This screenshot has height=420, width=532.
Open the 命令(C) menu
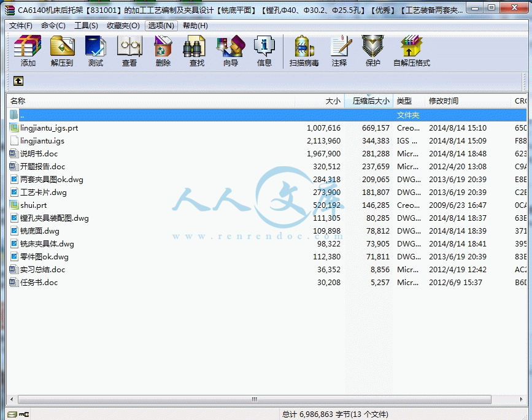[53, 26]
